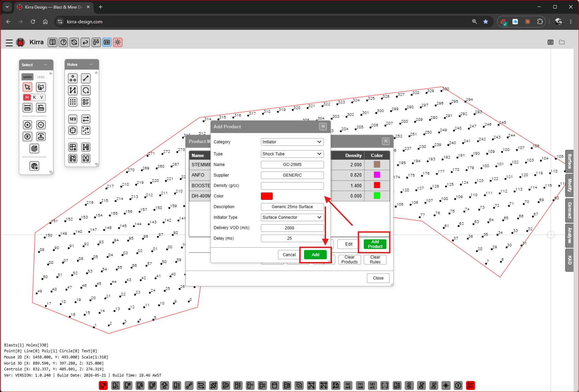This screenshot has height=392, width=579.
Task: Open the folder icon at top right
Action: click(562, 42)
